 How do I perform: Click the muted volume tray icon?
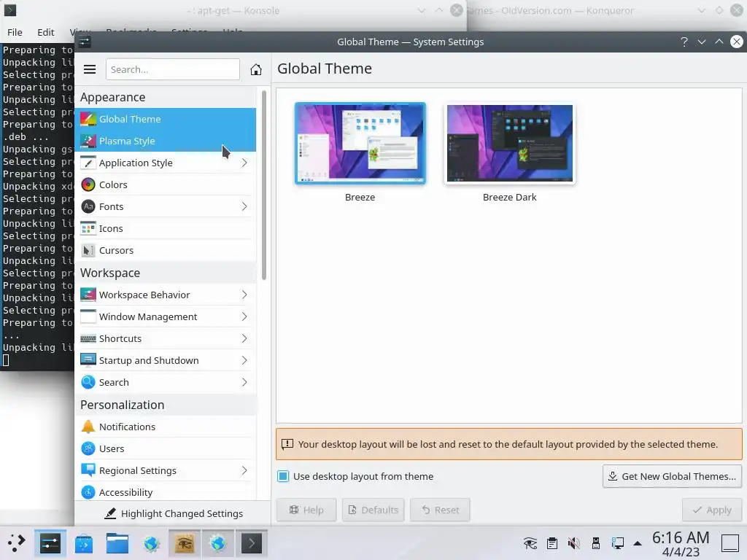coord(574,542)
